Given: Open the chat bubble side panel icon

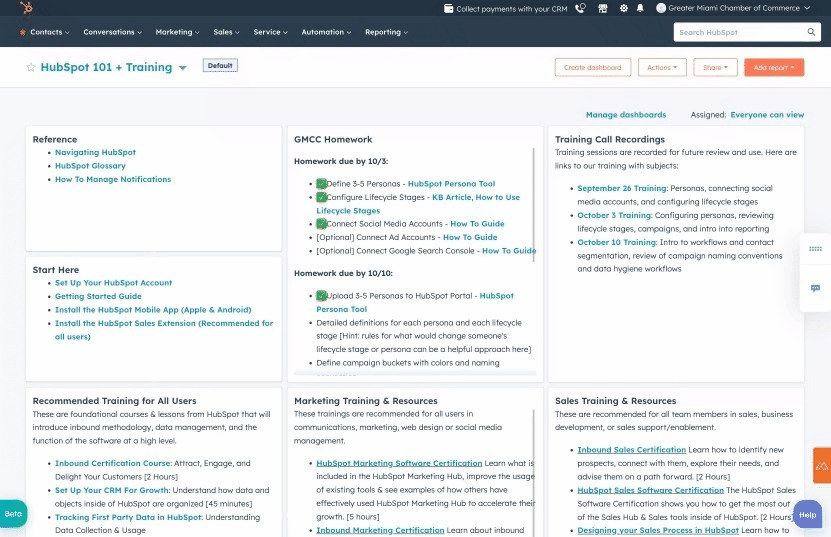Looking at the screenshot, I should [x=815, y=288].
